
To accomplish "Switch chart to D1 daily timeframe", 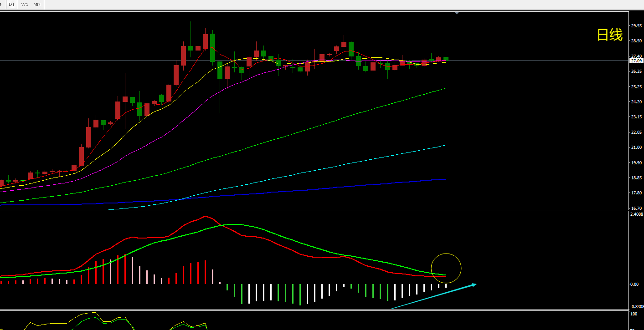I will (x=12, y=4).
